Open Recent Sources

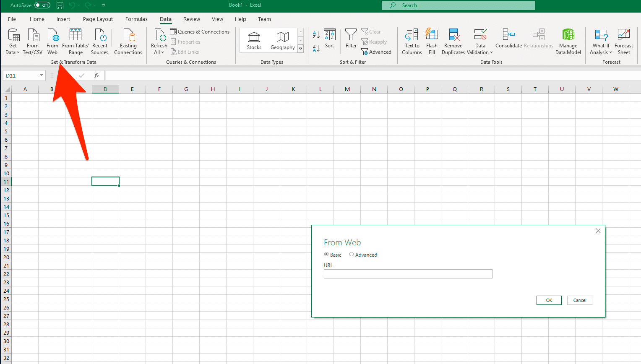[x=100, y=42]
